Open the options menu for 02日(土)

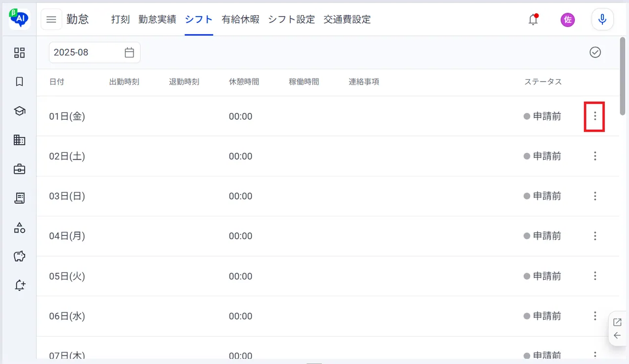595,156
